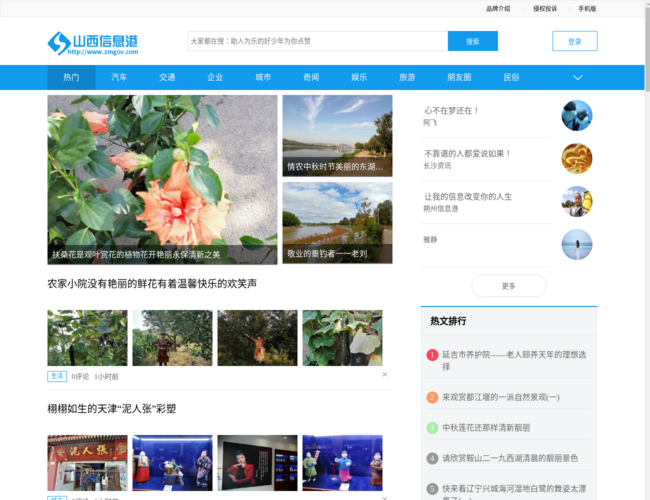Expand more categories with the chevron arrow
The height and width of the screenshot is (500, 650).
click(x=577, y=78)
